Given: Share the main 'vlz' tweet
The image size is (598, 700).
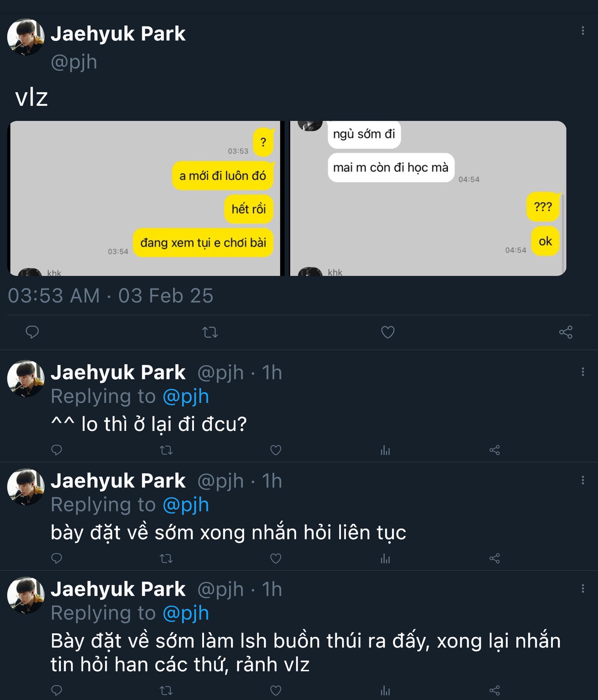Looking at the screenshot, I should tap(566, 332).
